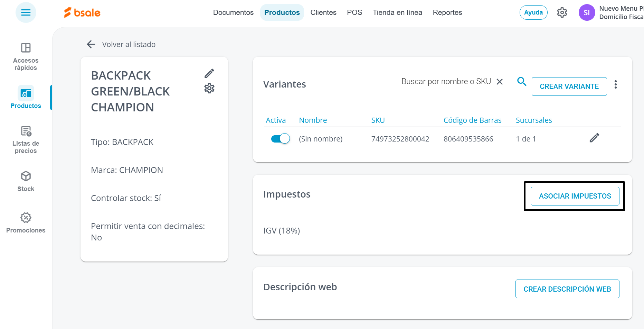Image resolution: width=644 pixels, height=329 pixels.
Task: Click the variant search magnifier icon
Action: (522, 82)
